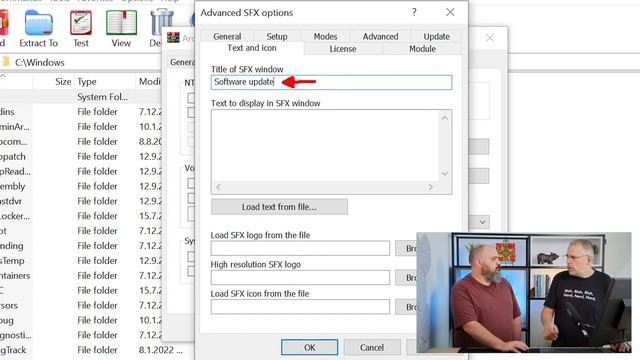
Task: Click the Extract To toolbar icon
Action: tap(38, 29)
